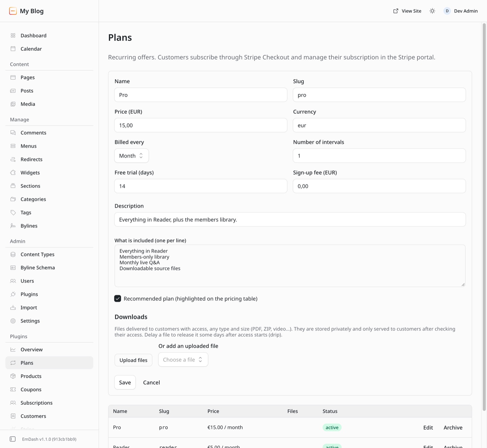Open Pages in the sidebar
Image resolution: width=487 pixels, height=448 pixels.
tap(49, 77)
